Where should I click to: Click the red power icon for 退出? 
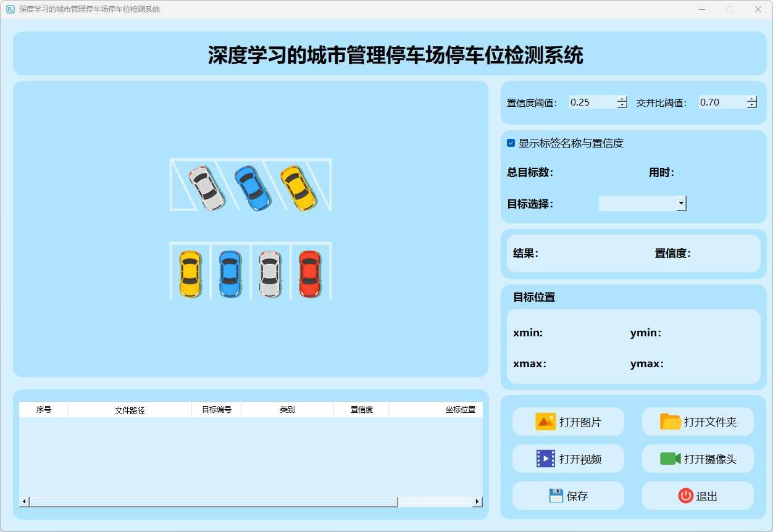685,496
